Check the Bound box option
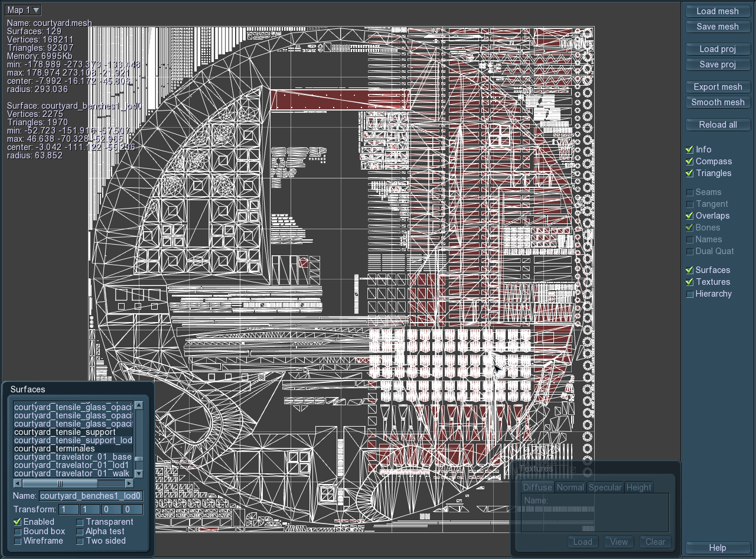756x559 pixels. click(18, 531)
